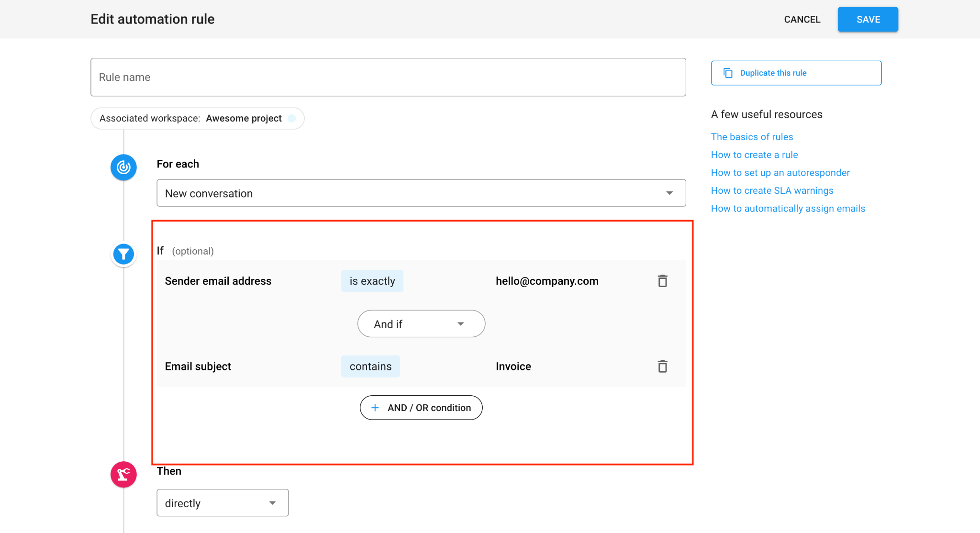Click the copy icon in Duplicate this rule

[728, 73]
